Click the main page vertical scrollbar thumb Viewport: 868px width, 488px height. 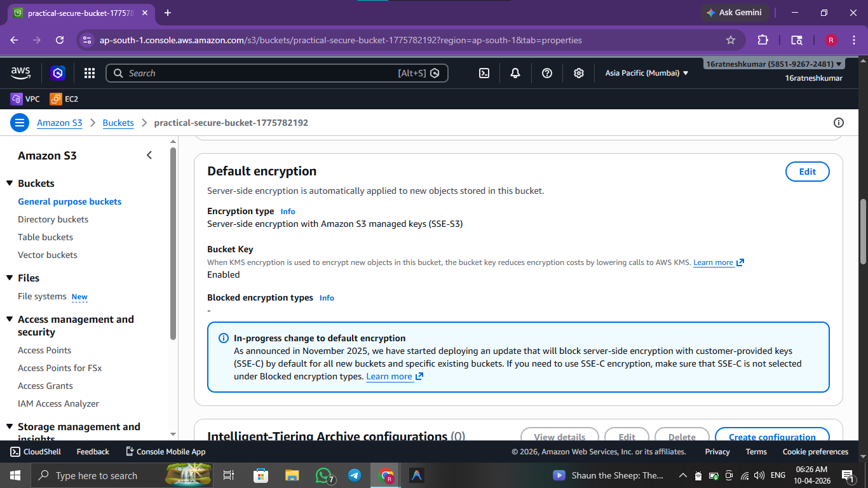(863, 231)
